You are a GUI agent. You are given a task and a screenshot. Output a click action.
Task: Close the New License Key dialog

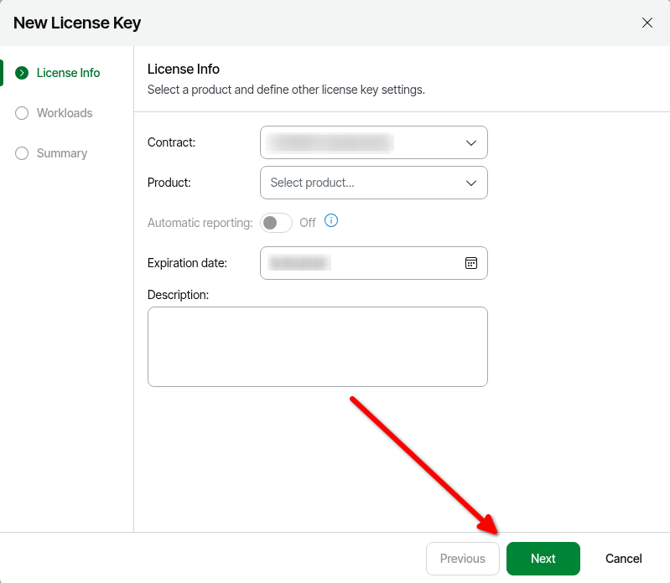coord(647,23)
